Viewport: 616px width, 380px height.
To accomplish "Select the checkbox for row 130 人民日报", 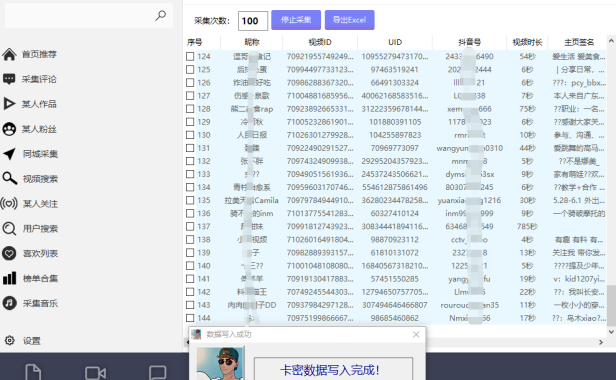I will click(x=190, y=135).
